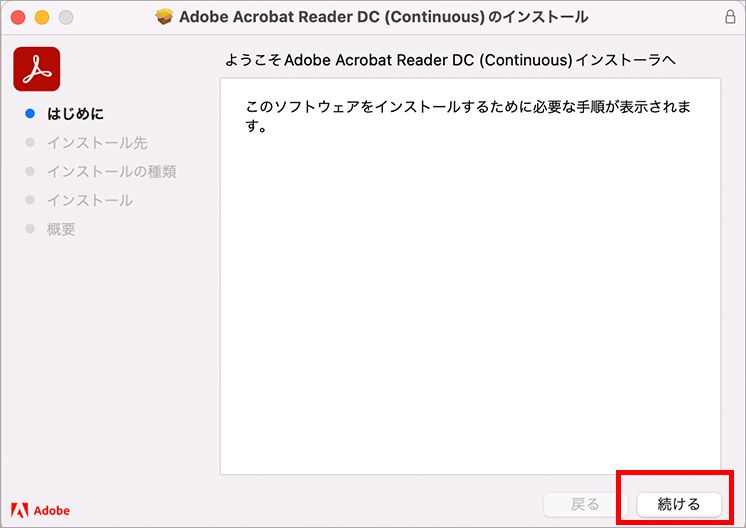Screen dimensions: 746x528
Task: Select the インストール step in the sidebar
Action: click(x=89, y=200)
